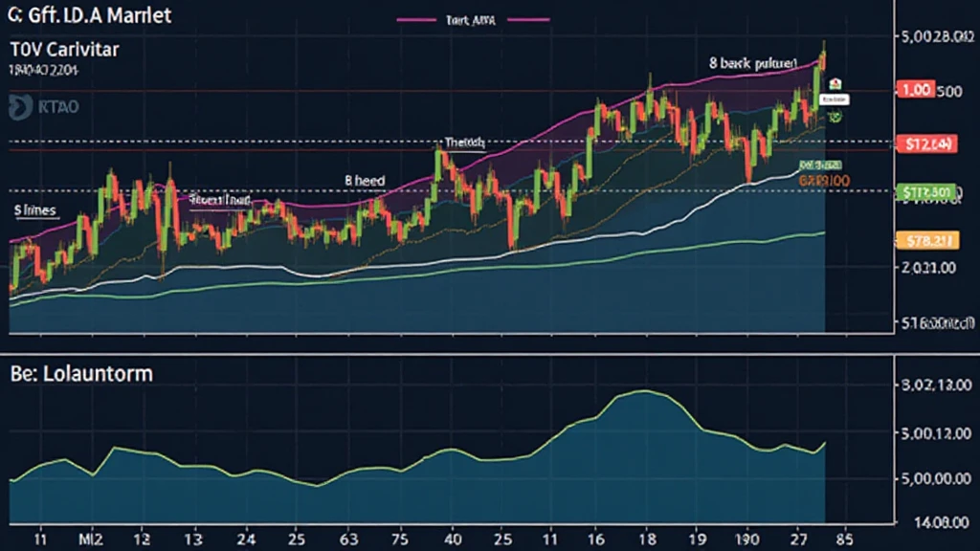The width and height of the screenshot is (980, 551).
Task: Select the red $12 price label
Action: (927, 144)
